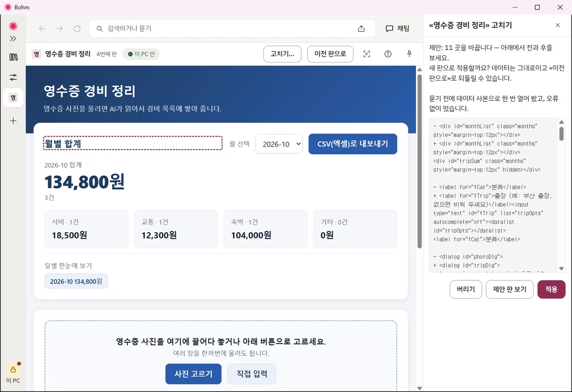Click the 이 PC 안 status badge
Viewport: 572px width, 392px height.
141,54
